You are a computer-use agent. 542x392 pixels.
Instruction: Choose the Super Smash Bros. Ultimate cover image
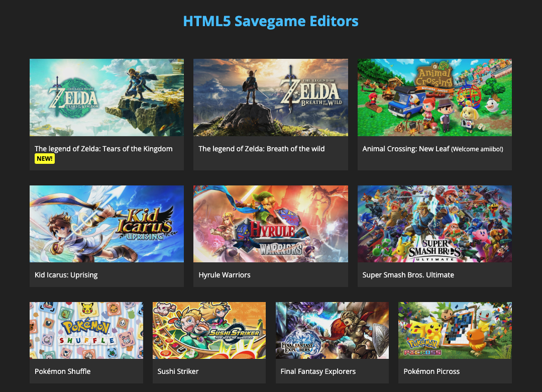[x=435, y=224]
